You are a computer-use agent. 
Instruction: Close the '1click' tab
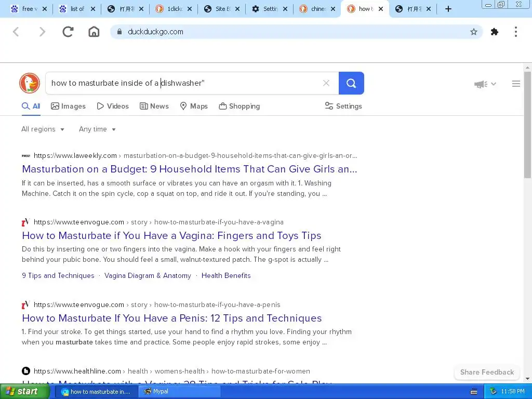[189, 9]
